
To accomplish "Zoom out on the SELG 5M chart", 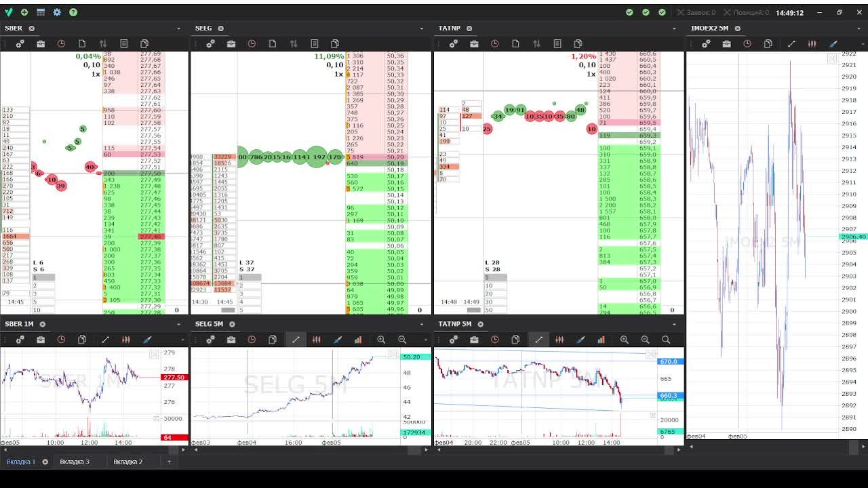I will (402, 340).
